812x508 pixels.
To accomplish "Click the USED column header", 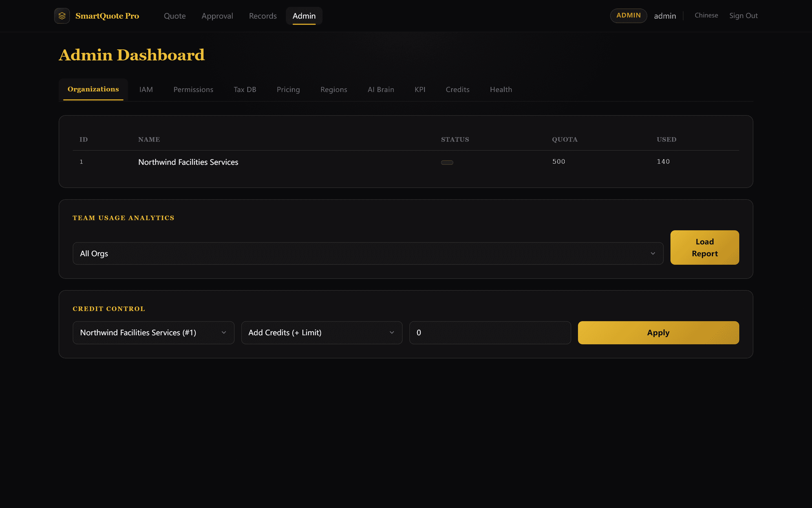I will pyautogui.click(x=667, y=139).
